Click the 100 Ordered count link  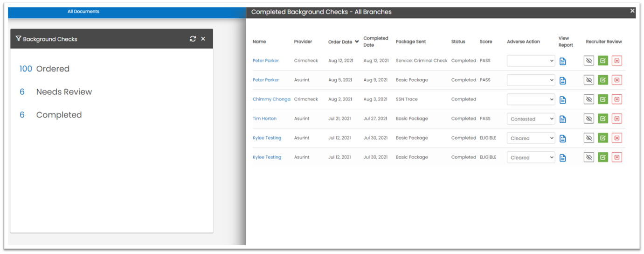(x=26, y=69)
